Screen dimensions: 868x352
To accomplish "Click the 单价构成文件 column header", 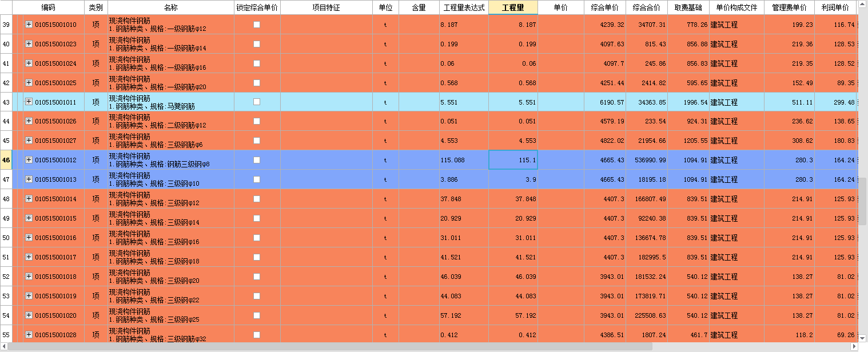I will click(x=736, y=7).
